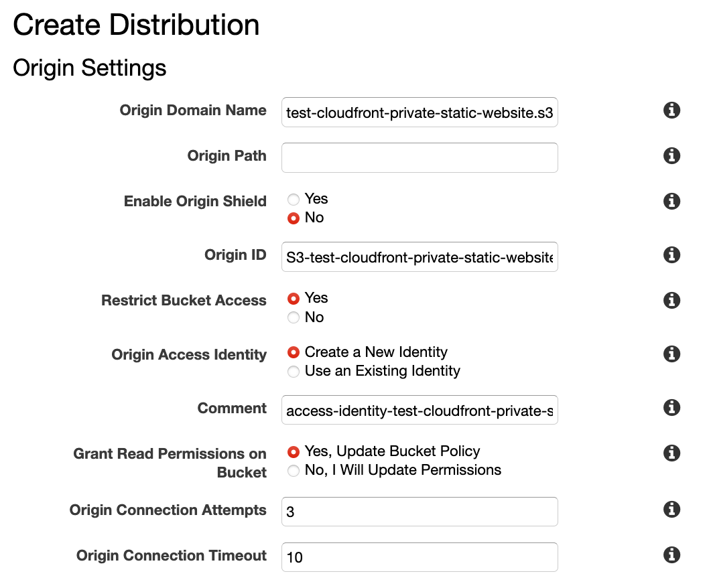Image resolution: width=705 pixels, height=588 pixels.
Task: Click the Origin Connection Timeout field
Action: (x=420, y=557)
